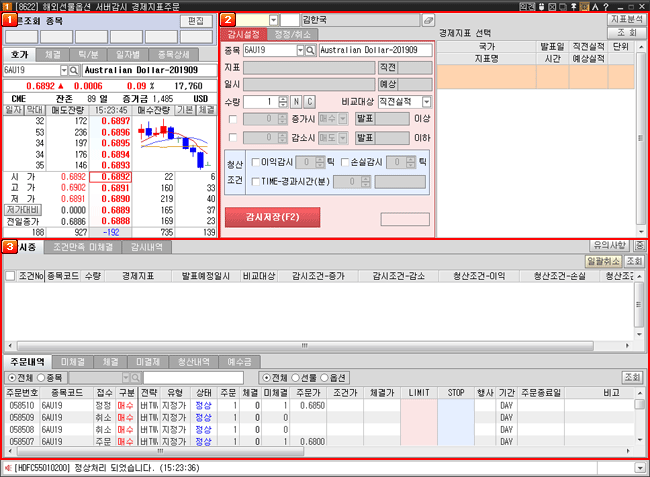This screenshot has width=650, height=477.
Task: Enable the 이익감시 checkbox
Action: [x=255, y=161]
